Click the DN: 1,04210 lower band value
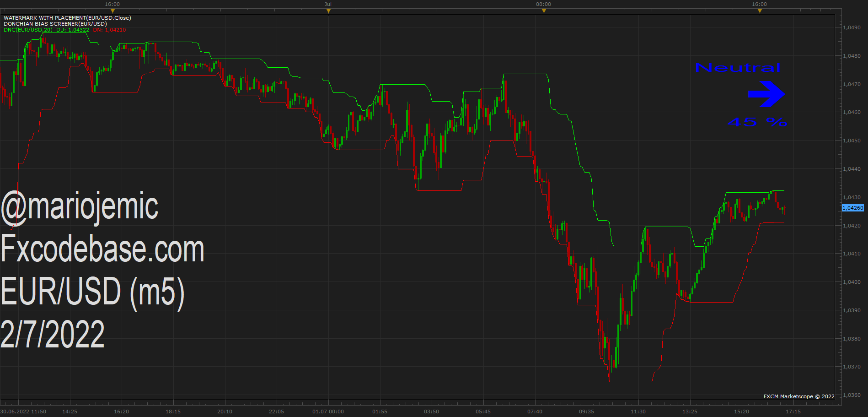The width and height of the screenshot is (868, 417). click(109, 30)
